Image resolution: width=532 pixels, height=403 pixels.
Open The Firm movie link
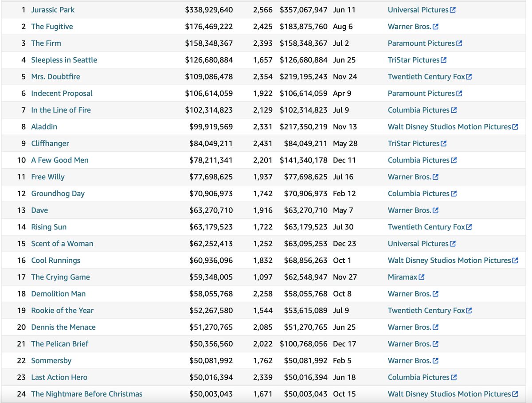click(x=46, y=43)
